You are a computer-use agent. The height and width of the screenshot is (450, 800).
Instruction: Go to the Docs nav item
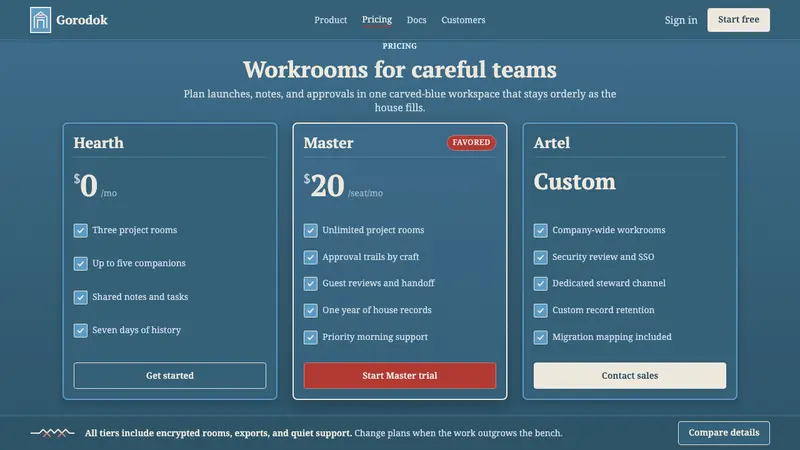click(416, 20)
